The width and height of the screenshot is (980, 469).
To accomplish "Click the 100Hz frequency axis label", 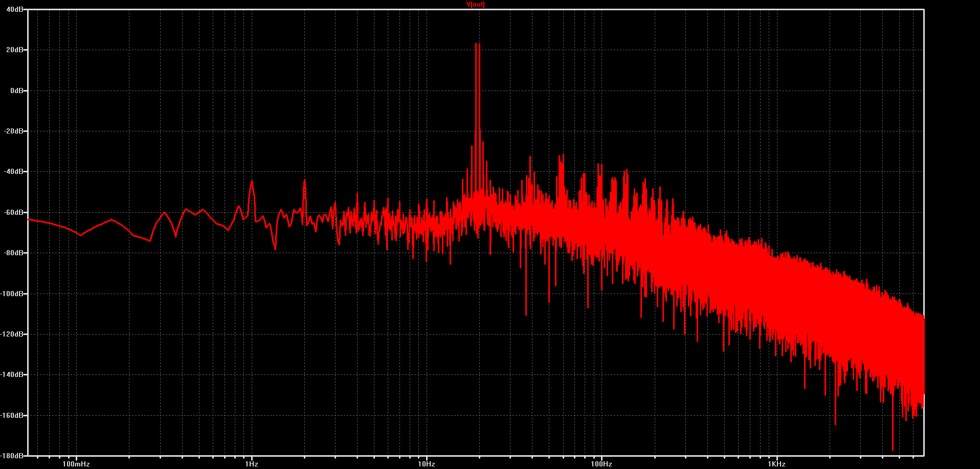I will [602, 464].
